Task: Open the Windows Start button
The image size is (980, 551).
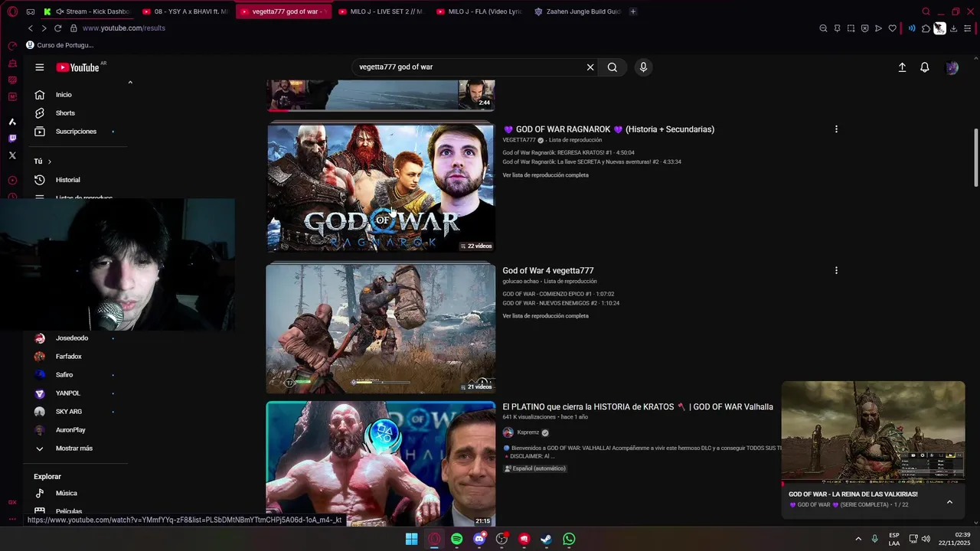Action: [x=412, y=539]
